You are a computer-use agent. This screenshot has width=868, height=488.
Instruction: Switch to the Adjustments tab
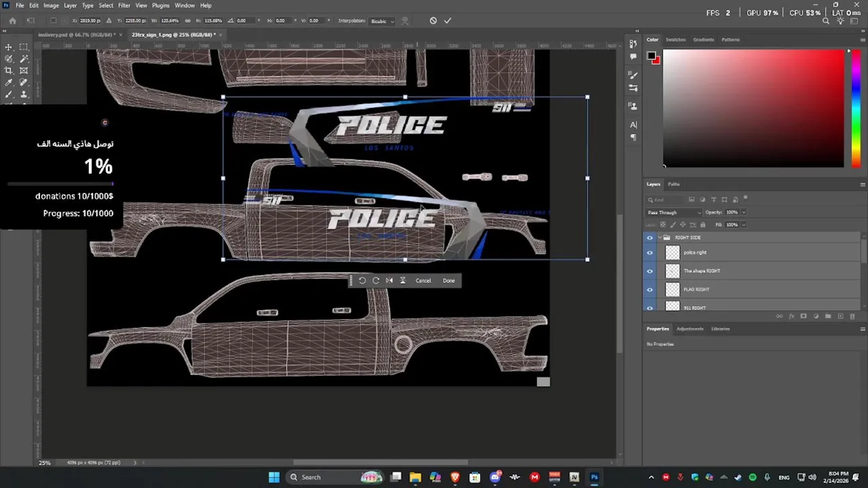(690, 329)
